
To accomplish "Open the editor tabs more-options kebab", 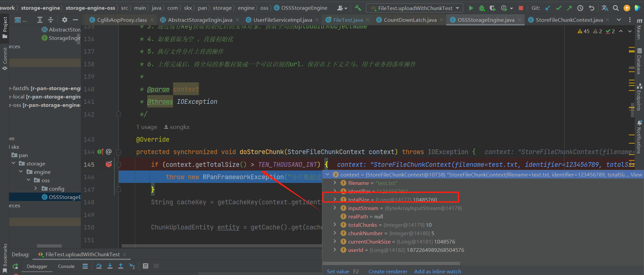I will 630,20.
